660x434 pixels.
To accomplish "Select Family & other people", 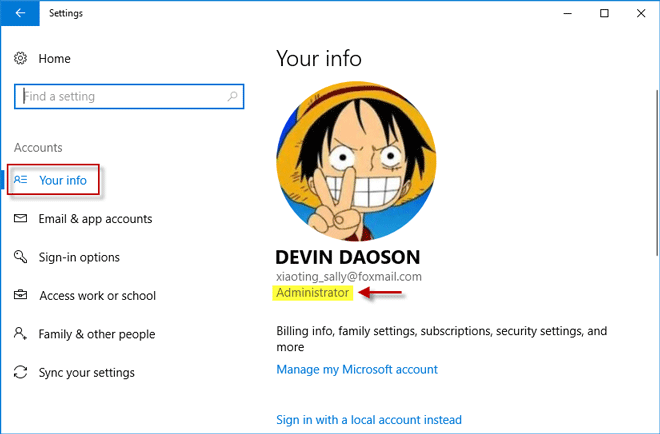I will tap(97, 334).
